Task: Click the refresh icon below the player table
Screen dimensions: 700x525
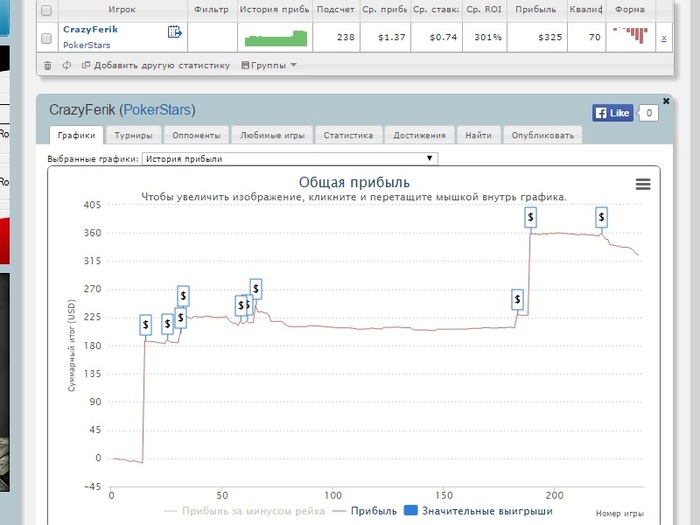Action: click(67, 66)
